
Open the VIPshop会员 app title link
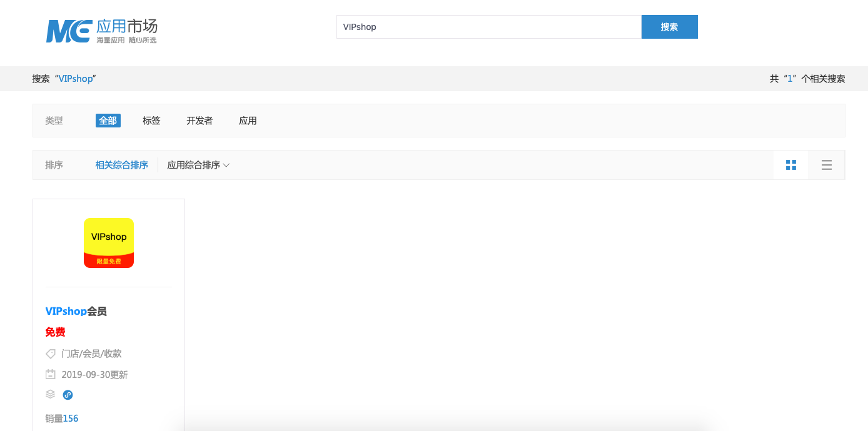tap(76, 311)
